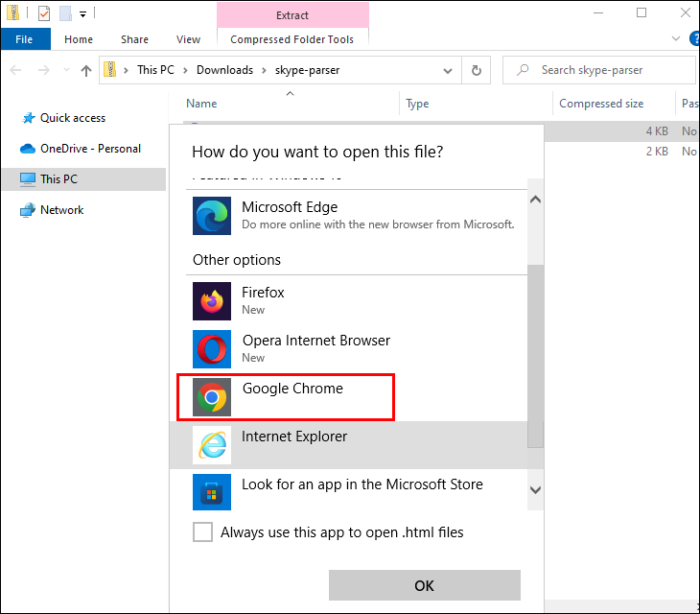Go up one folder with the up arrow
Image resolution: width=700 pixels, height=614 pixels.
click(x=86, y=70)
